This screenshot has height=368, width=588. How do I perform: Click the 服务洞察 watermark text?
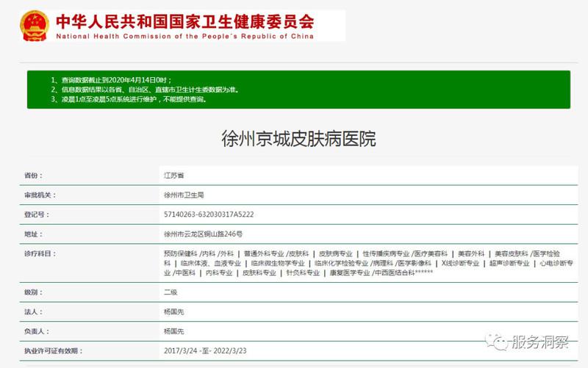(542, 343)
